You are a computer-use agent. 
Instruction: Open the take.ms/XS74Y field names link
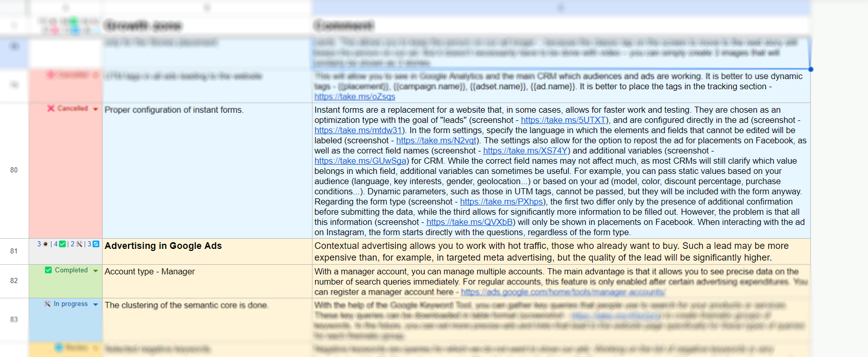tap(525, 151)
